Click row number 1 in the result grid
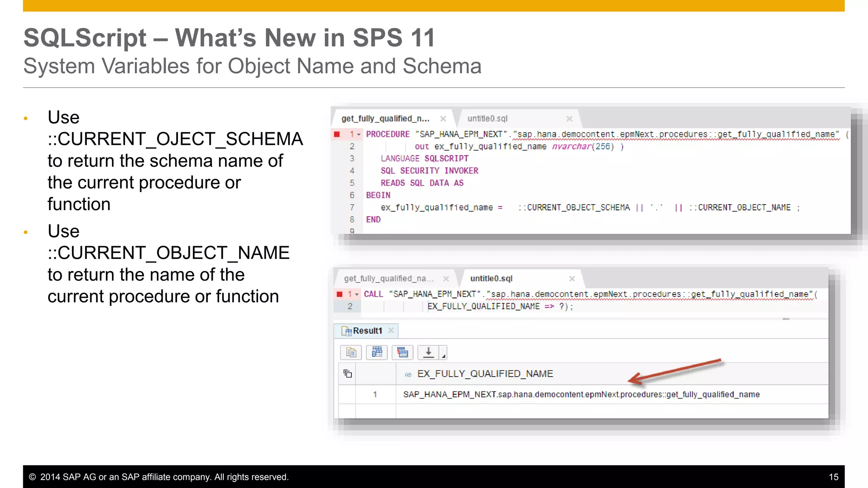868x488 pixels. (x=375, y=394)
